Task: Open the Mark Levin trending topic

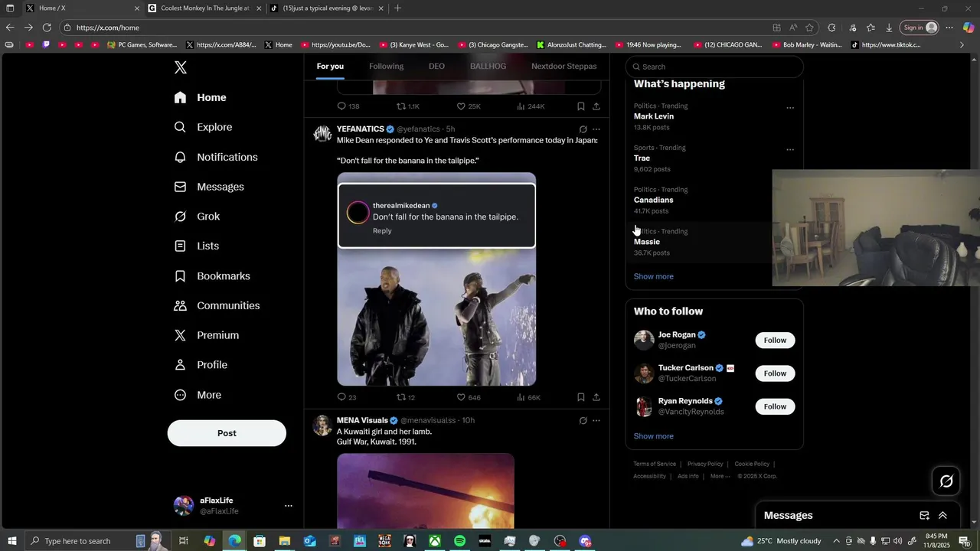Action: [654, 116]
